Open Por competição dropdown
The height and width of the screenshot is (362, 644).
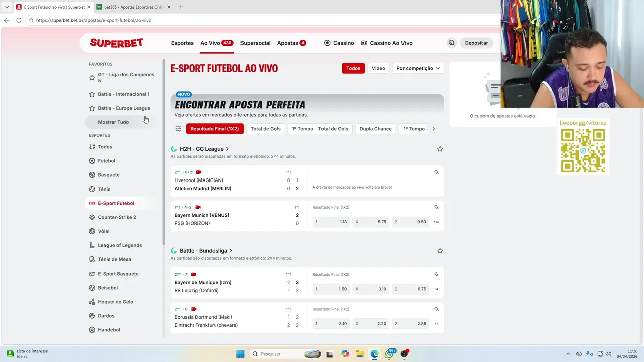418,68
